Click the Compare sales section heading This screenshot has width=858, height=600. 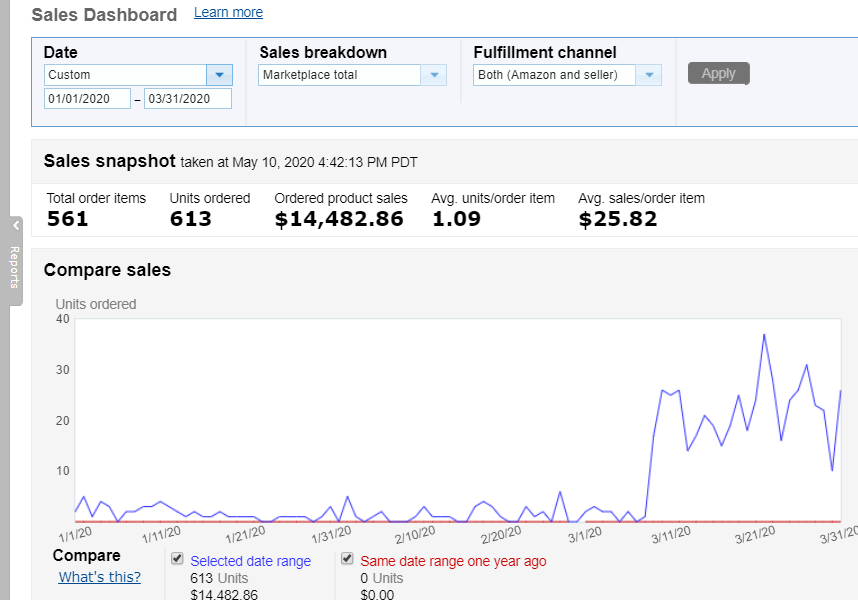[x=107, y=270]
